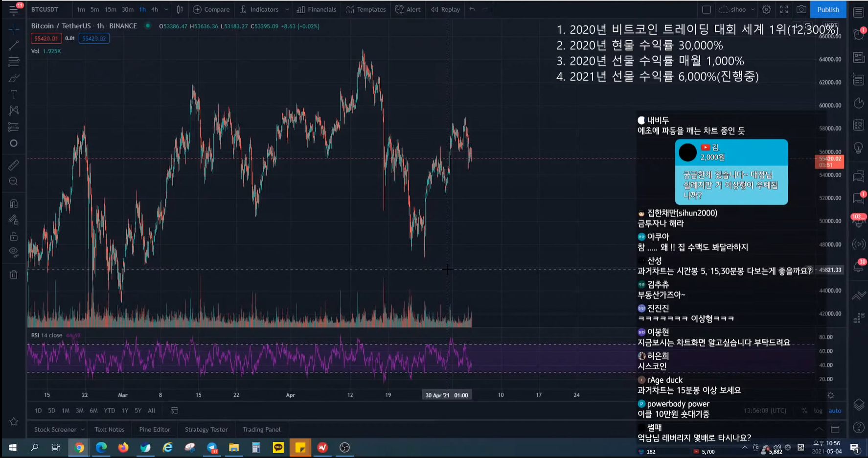Create an Alert
868x458 pixels.
coord(408,9)
